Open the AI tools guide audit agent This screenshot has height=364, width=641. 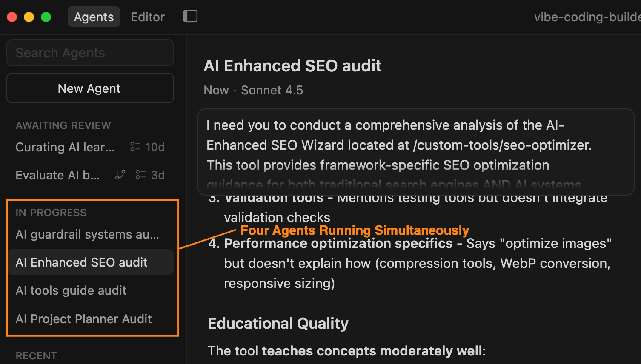(90, 290)
